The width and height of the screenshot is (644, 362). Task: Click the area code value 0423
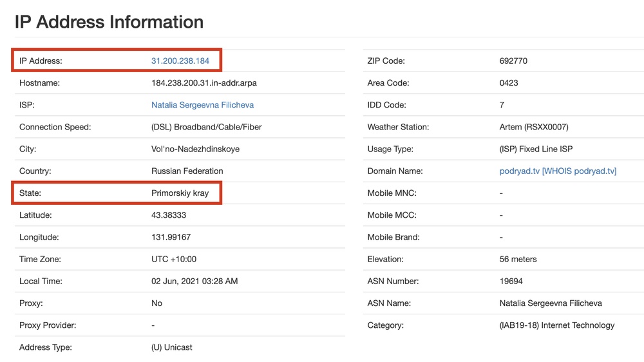pyautogui.click(x=509, y=83)
